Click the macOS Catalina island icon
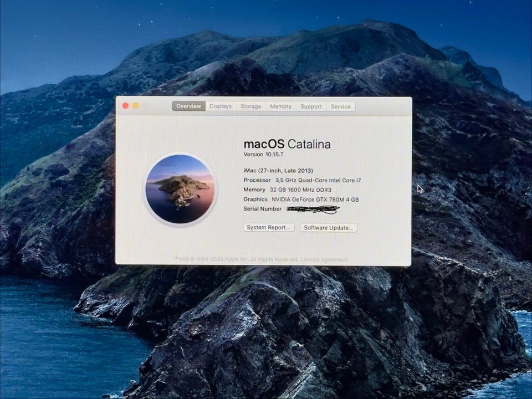The height and width of the screenshot is (399, 532). (x=180, y=189)
